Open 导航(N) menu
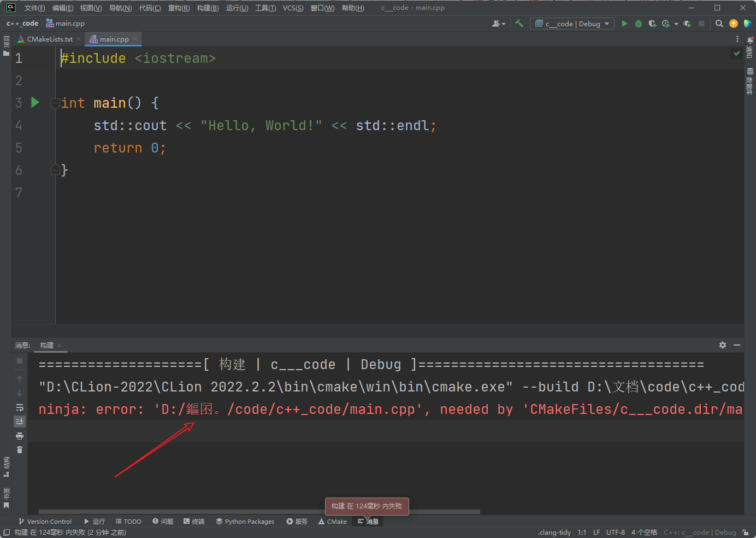Viewport: 756px width, 538px height. pyautogui.click(x=120, y=8)
